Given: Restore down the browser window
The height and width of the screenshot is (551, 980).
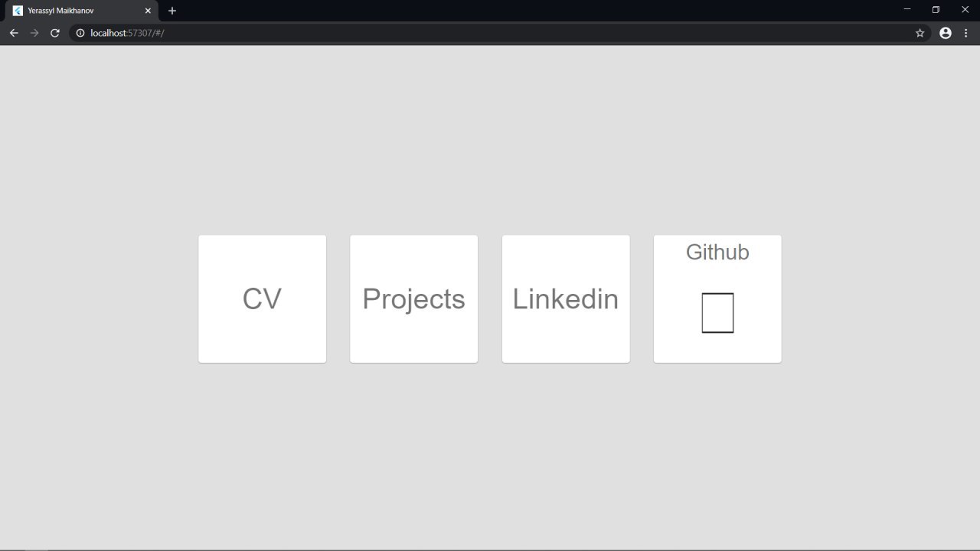Looking at the screenshot, I should (x=936, y=9).
